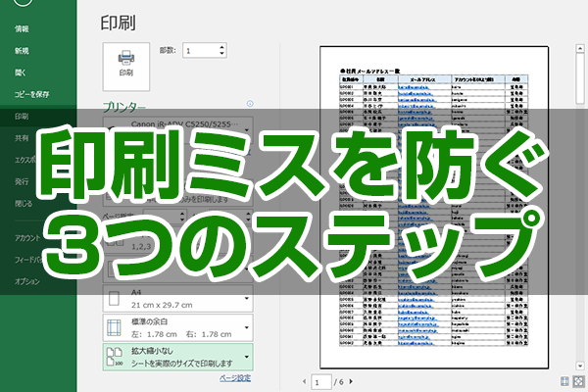Click the preview scrollbar up arrow

tap(580, 48)
